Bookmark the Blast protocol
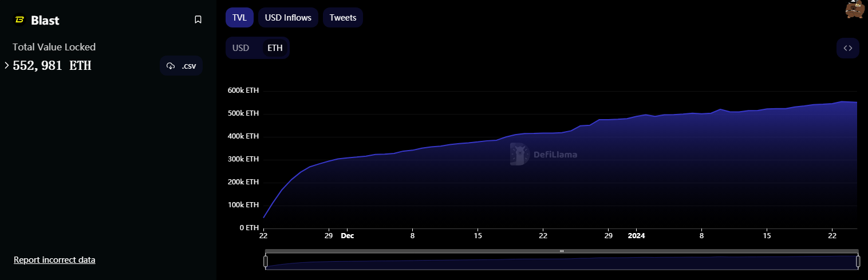This screenshot has height=280, width=868. click(198, 20)
